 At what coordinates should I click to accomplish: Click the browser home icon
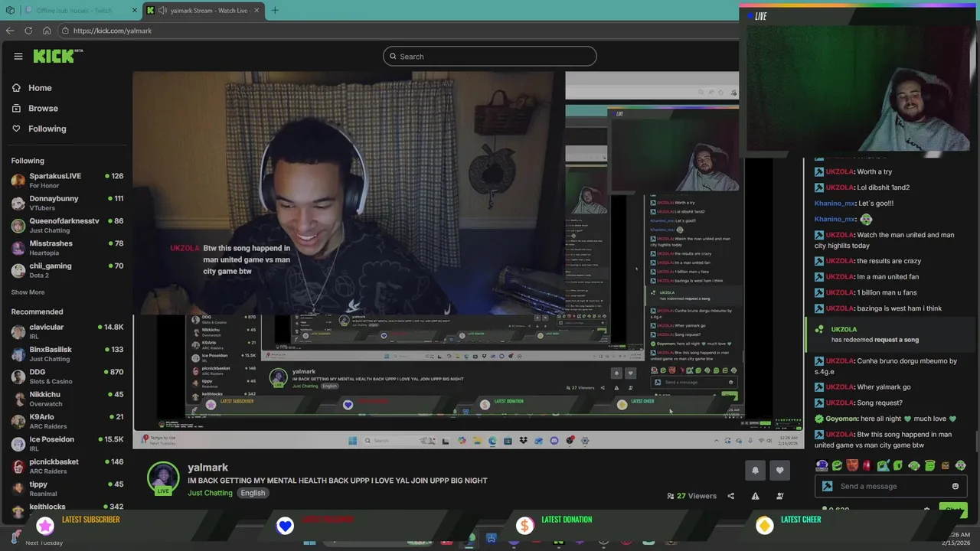pos(47,31)
